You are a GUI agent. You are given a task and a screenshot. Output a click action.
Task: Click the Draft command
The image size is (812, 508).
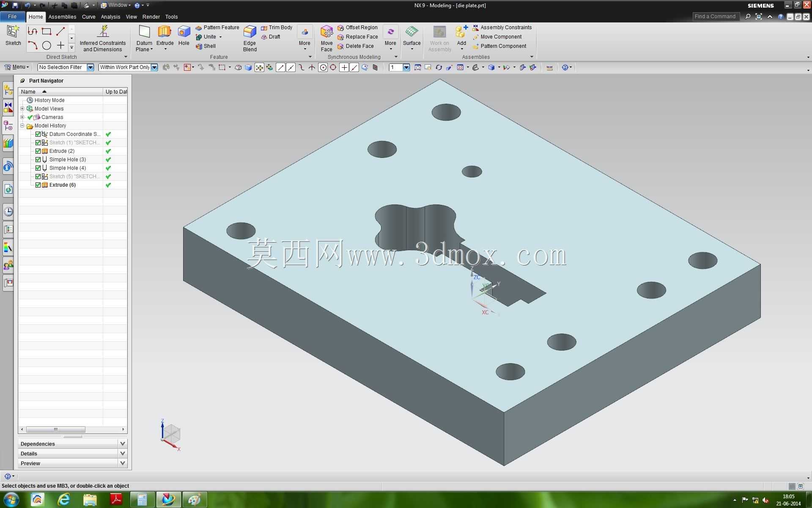[x=271, y=37]
